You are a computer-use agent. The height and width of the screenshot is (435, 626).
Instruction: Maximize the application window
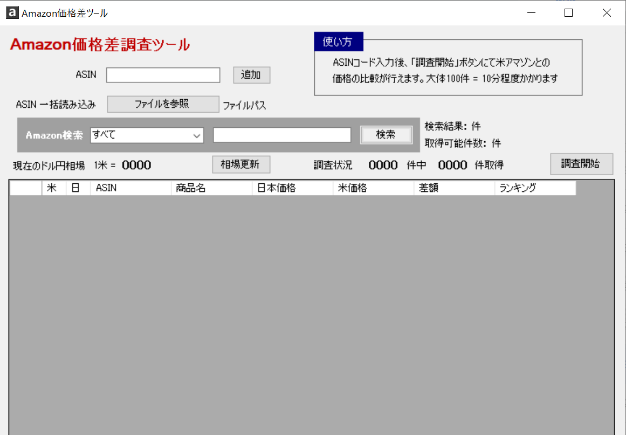[568, 13]
